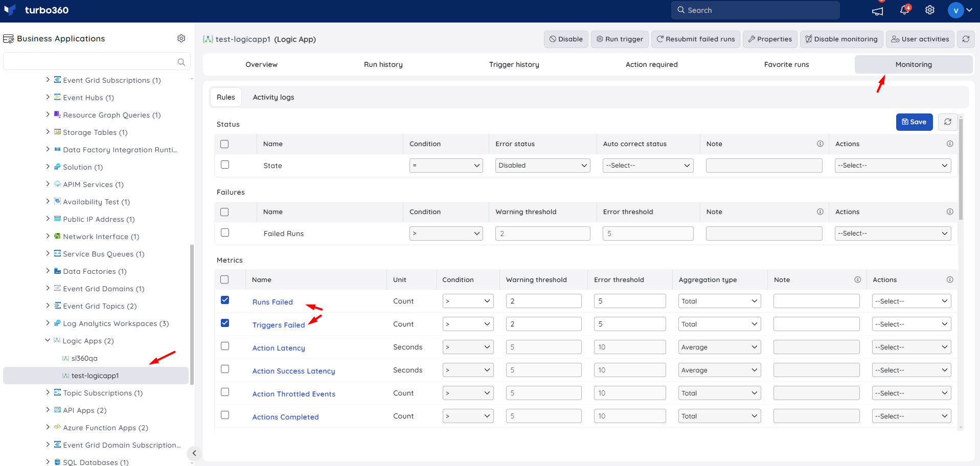Click the rules panel vertical scrollbar
This screenshot has width=980, height=466.
[961, 169]
